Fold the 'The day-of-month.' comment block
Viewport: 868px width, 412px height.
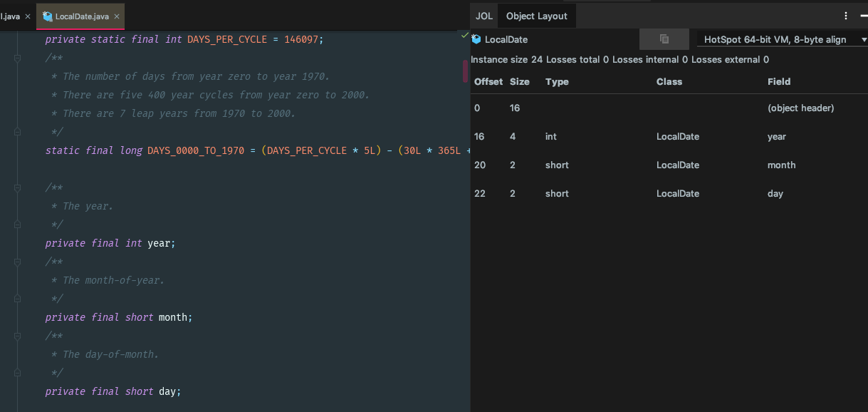click(17, 336)
